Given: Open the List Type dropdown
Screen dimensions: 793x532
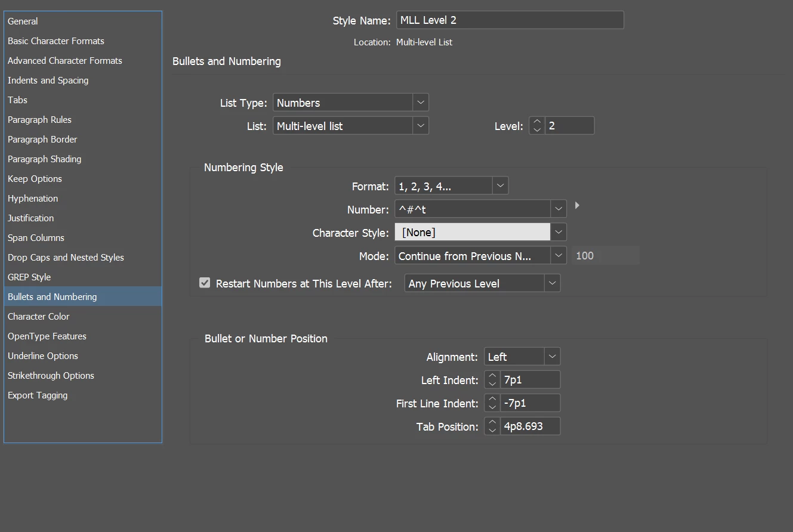Looking at the screenshot, I should click(x=351, y=103).
